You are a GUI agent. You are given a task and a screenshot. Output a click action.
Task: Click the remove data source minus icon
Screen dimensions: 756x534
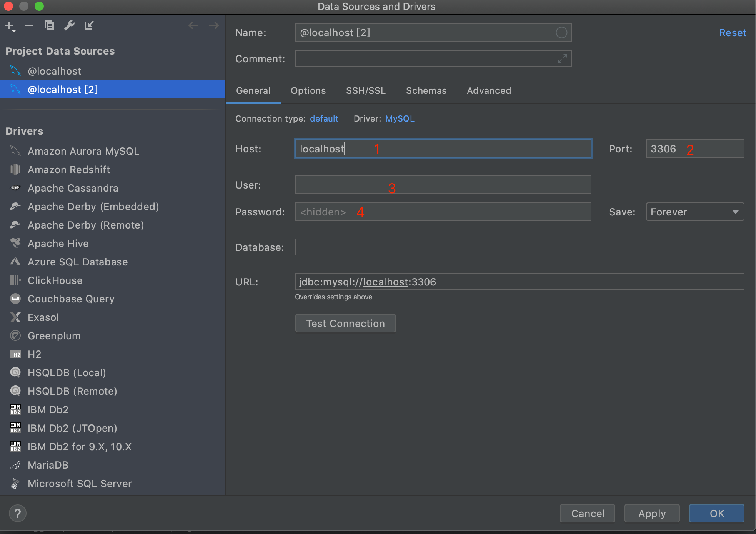(29, 26)
